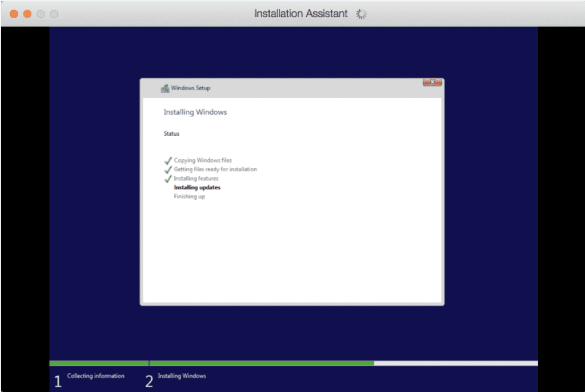Click step 2 "Installing Windows" bottom label
The image size is (585, 392).
[x=182, y=375]
